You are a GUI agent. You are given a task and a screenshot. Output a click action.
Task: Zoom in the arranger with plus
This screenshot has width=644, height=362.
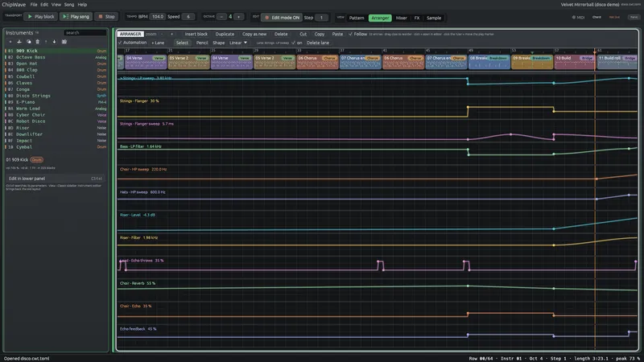coord(171,34)
